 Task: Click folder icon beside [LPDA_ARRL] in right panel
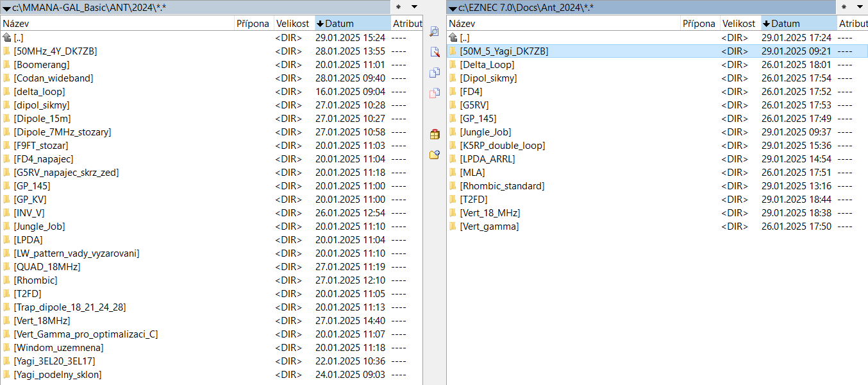click(453, 159)
